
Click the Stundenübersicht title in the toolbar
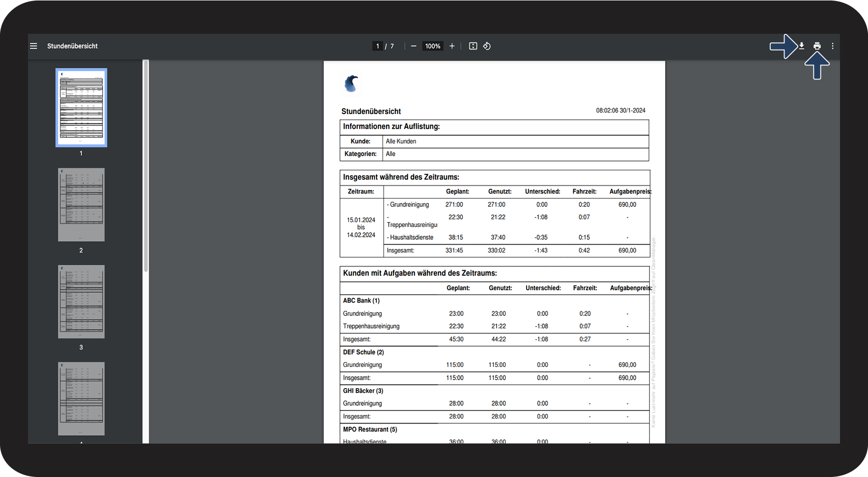(x=72, y=46)
